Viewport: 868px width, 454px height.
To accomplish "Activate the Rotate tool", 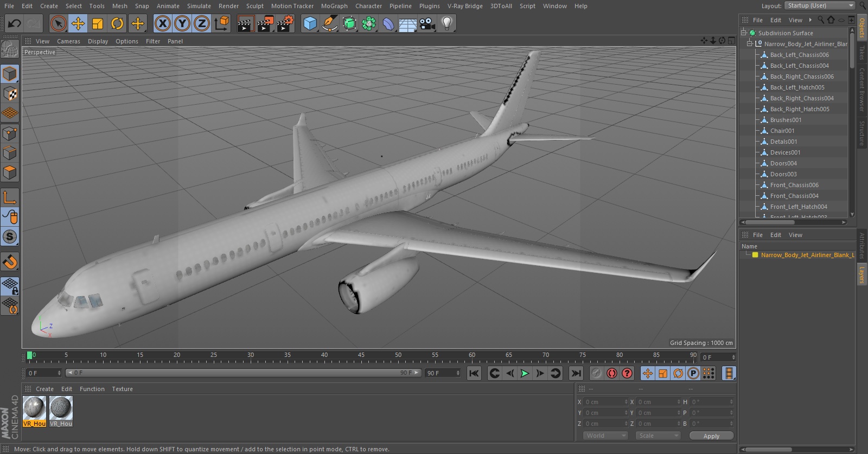I will click(x=117, y=23).
